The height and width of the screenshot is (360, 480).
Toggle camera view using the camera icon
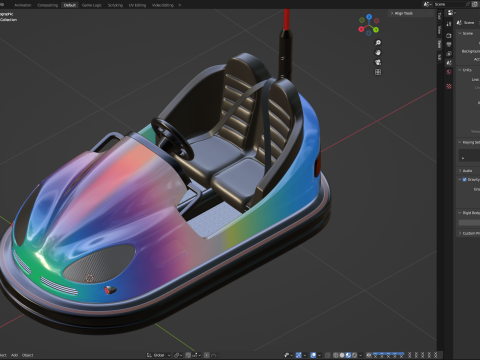378,62
